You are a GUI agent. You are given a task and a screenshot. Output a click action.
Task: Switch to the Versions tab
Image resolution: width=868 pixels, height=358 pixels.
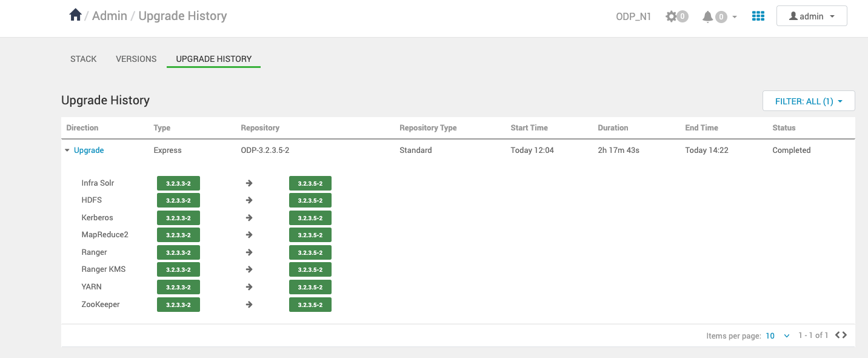click(x=136, y=59)
